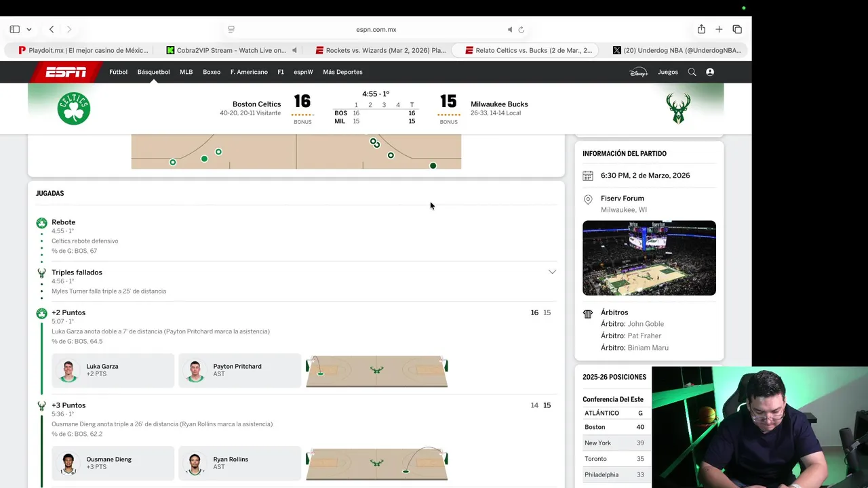
Task: Open Fiserv Forum venue link
Action: click(x=623, y=199)
